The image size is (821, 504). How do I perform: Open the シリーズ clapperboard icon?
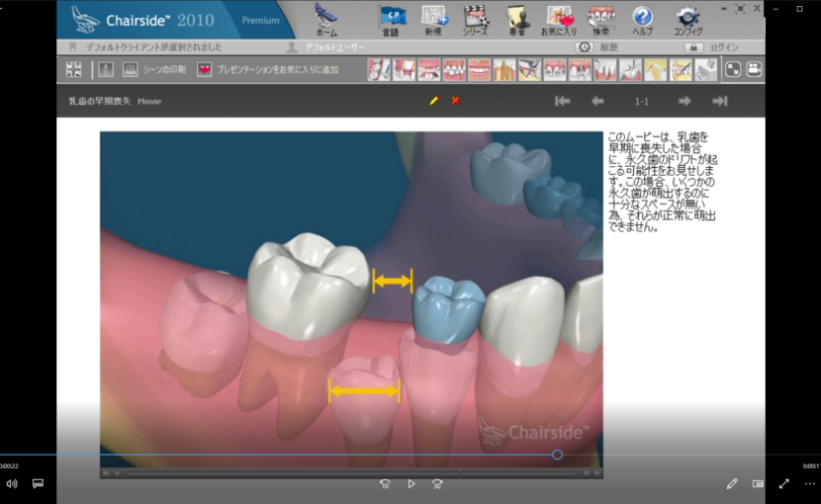(476, 21)
